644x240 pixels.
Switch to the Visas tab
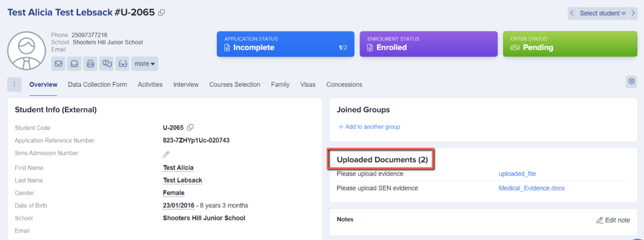coord(308,84)
